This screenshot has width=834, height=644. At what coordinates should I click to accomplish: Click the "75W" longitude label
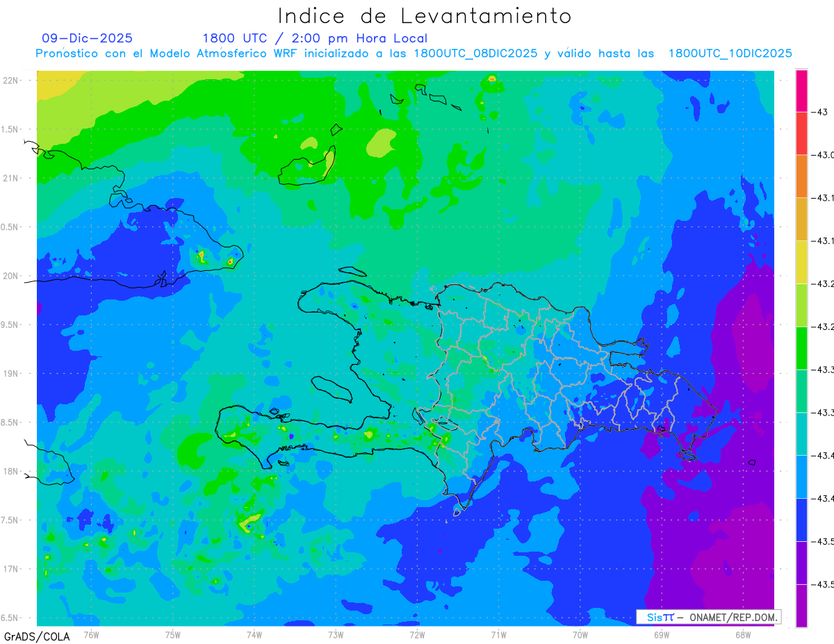click(x=173, y=634)
